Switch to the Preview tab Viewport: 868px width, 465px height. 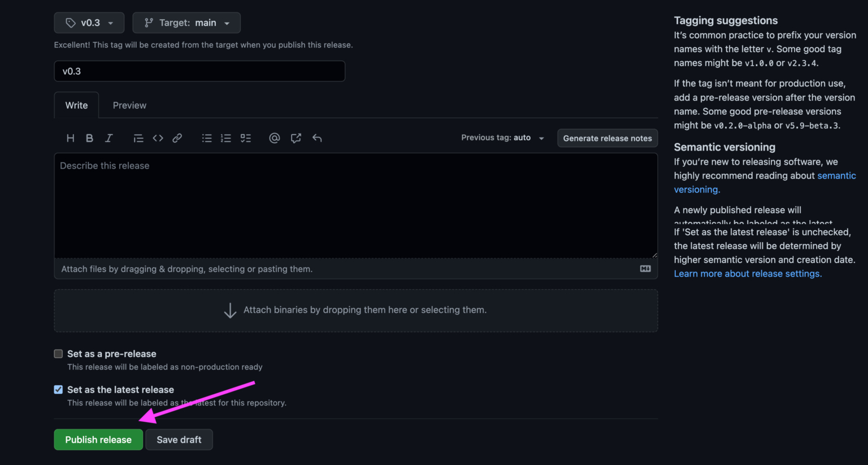(x=129, y=105)
